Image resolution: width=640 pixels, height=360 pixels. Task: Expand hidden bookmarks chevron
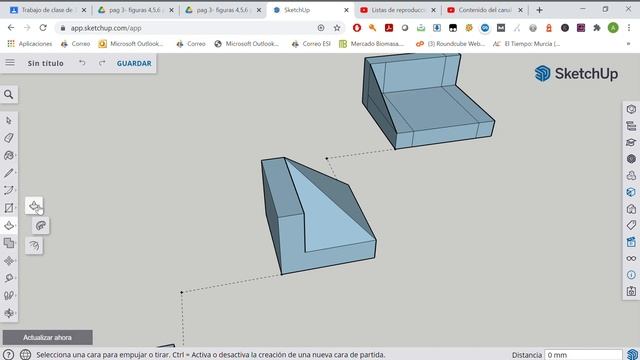(x=629, y=44)
